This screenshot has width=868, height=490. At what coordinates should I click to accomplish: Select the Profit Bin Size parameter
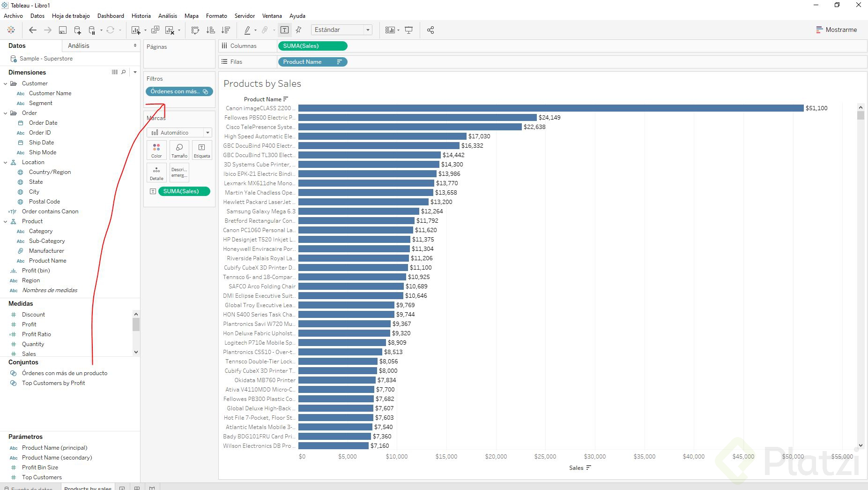[40, 467]
